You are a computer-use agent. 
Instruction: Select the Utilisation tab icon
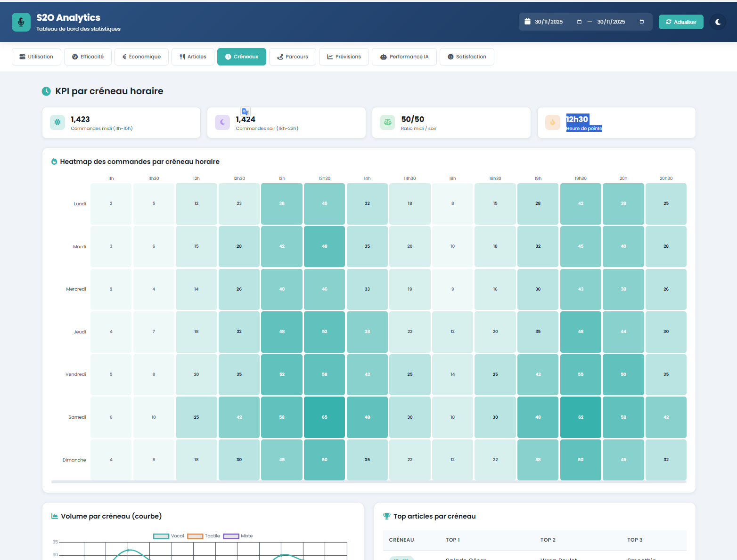pyautogui.click(x=22, y=57)
